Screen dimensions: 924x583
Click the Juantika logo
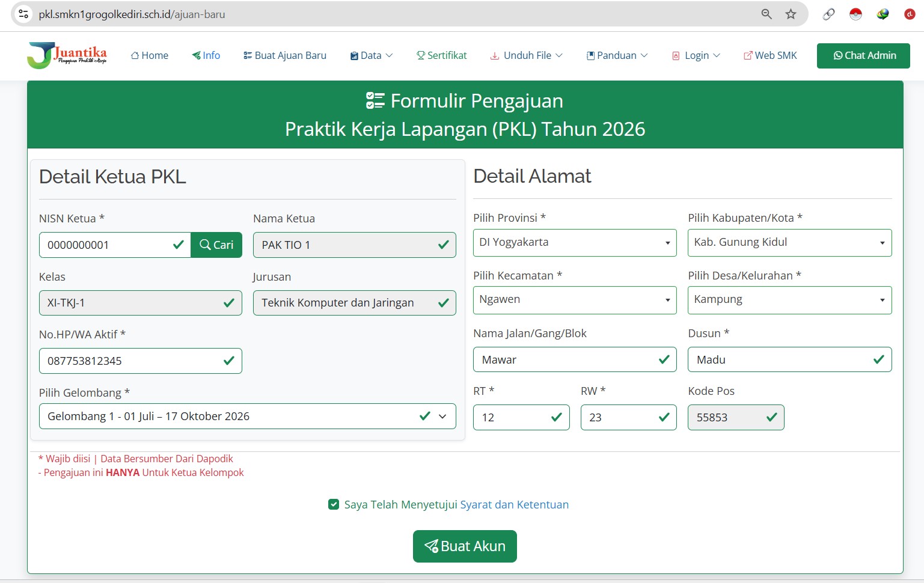(67, 55)
